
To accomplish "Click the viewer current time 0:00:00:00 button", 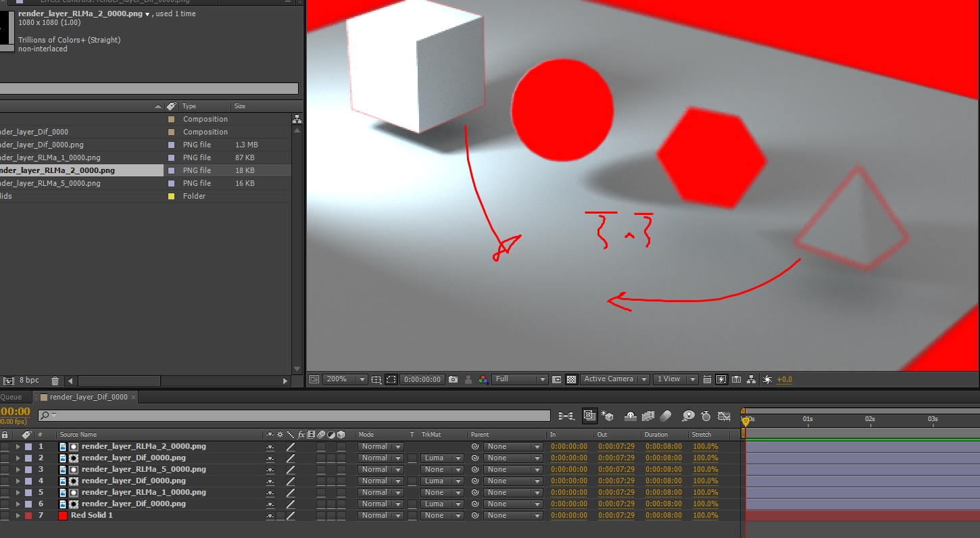I will 422,380.
